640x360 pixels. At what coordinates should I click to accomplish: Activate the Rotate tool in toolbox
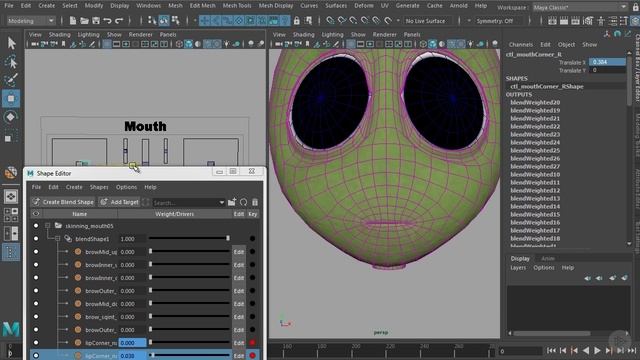(11, 117)
